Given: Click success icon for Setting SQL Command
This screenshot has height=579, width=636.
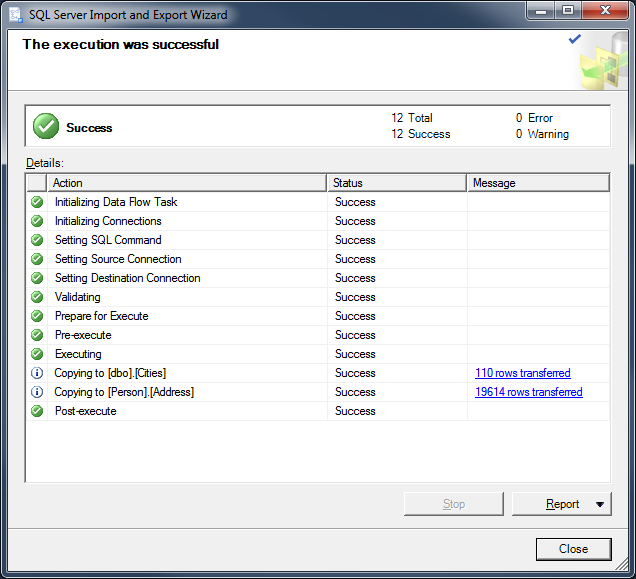Looking at the screenshot, I should (37, 240).
